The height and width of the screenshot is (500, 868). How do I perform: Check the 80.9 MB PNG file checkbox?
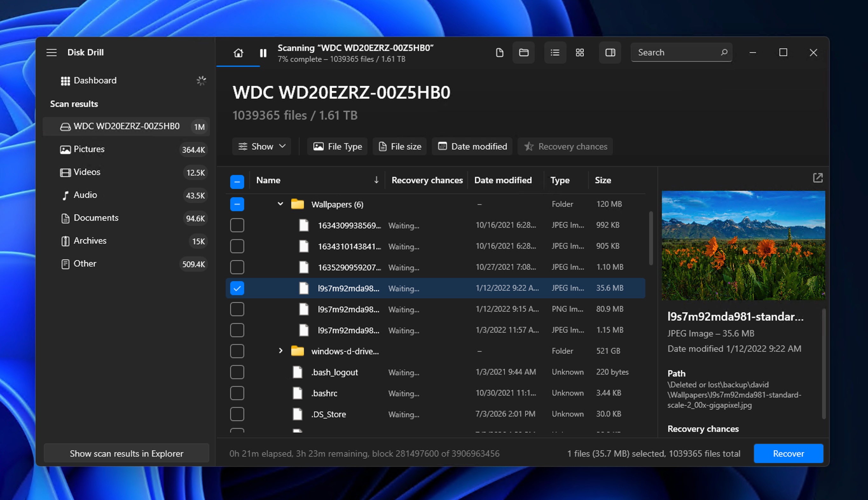237,309
